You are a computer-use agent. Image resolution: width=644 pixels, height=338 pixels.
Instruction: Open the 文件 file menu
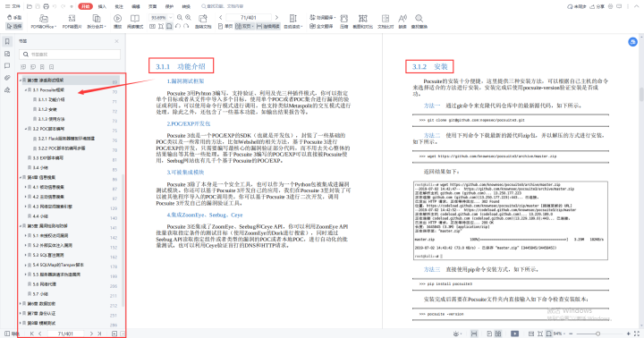click(13, 6)
